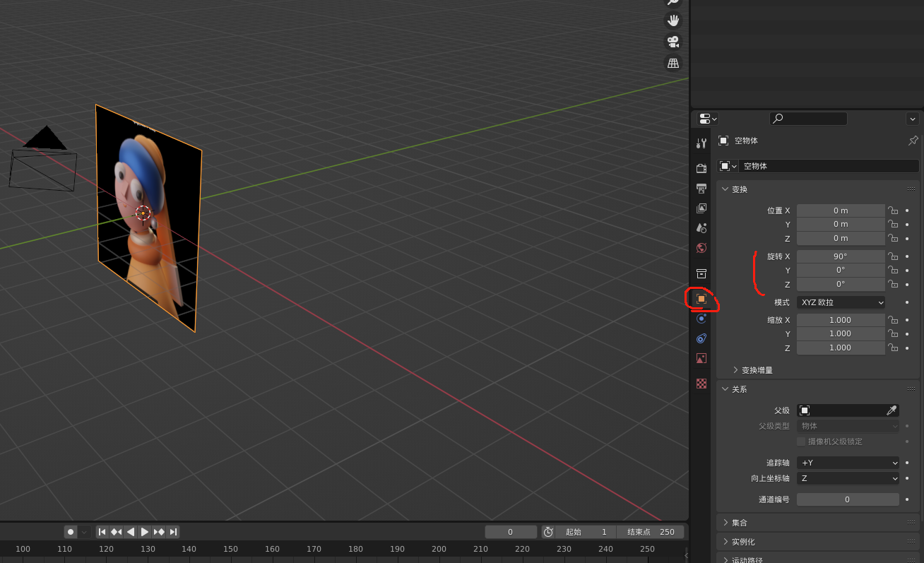Screen dimensions: 924x563
Task: Click frame 150 on the timeline ruler
Action: [x=231, y=549]
